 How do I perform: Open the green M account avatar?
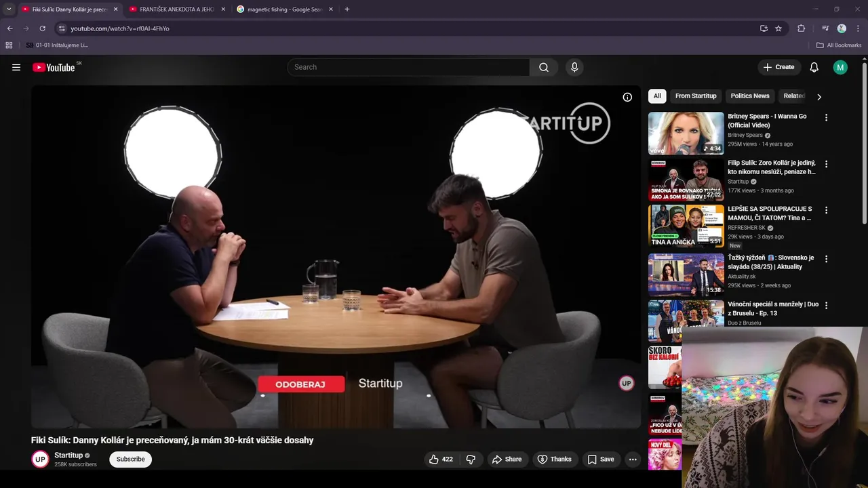[840, 67]
